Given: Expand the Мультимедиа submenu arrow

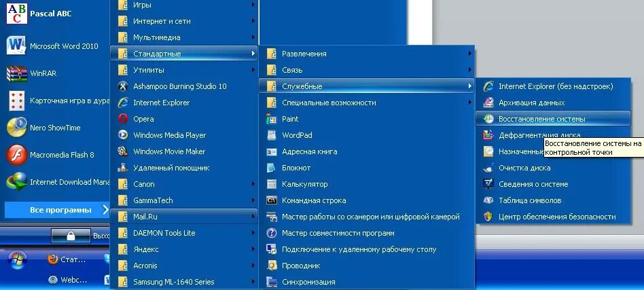Looking at the screenshot, I should (253, 37).
